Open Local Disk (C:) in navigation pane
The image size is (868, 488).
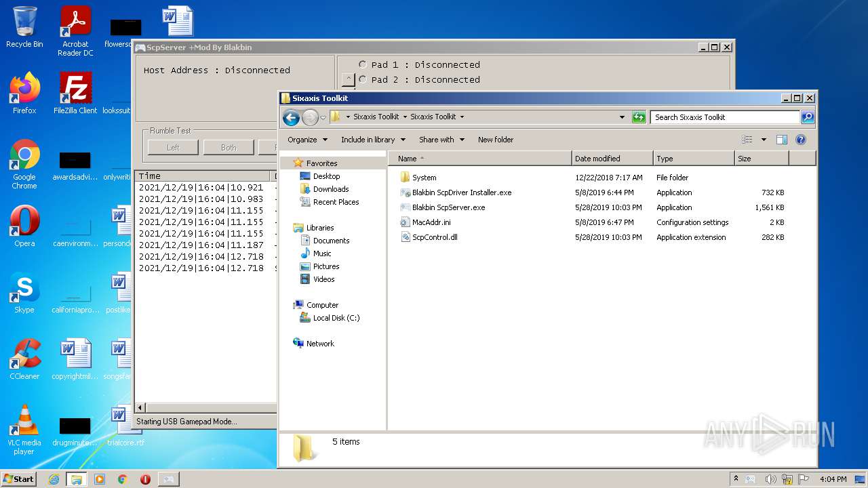point(336,318)
